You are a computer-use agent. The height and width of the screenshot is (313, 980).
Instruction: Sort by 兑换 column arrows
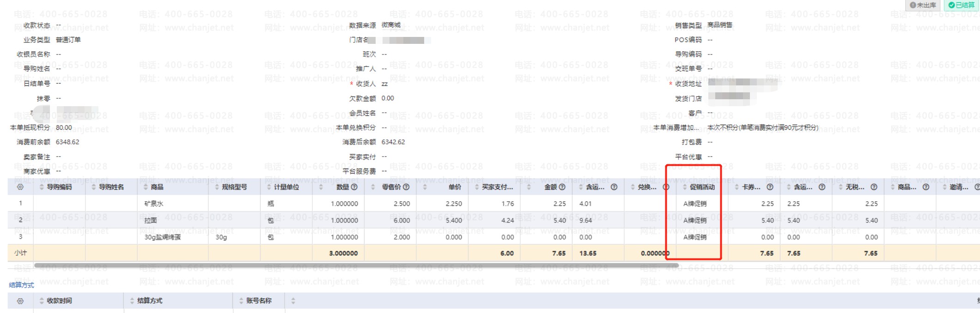[633, 187]
